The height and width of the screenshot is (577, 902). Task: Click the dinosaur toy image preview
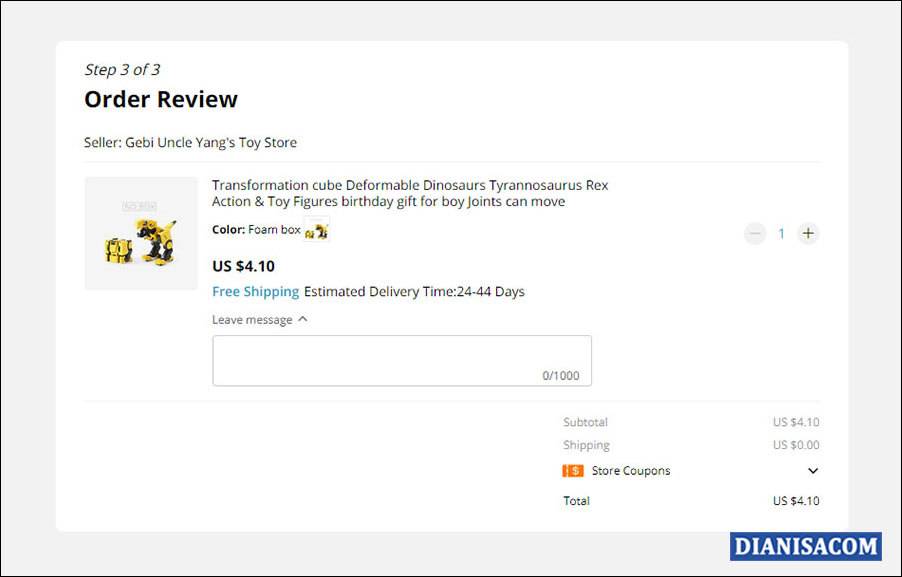tap(141, 233)
